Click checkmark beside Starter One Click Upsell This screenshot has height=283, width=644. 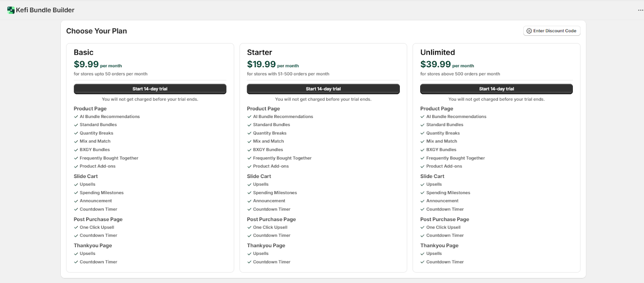(x=249, y=227)
